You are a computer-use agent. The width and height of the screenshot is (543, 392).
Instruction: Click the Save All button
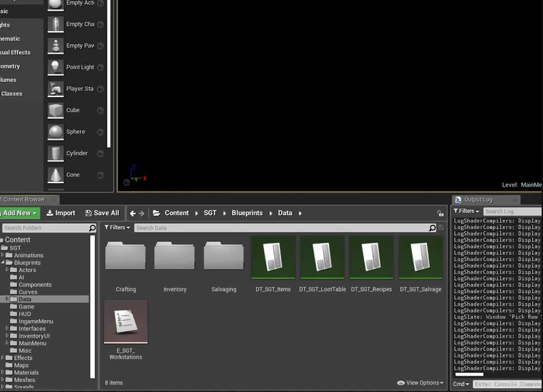click(x=102, y=213)
